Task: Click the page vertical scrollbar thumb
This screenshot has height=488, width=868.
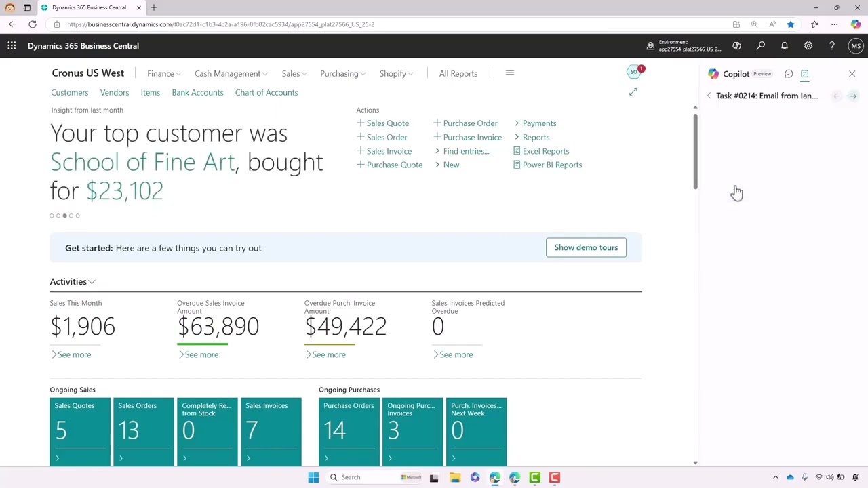Action: 695,150
